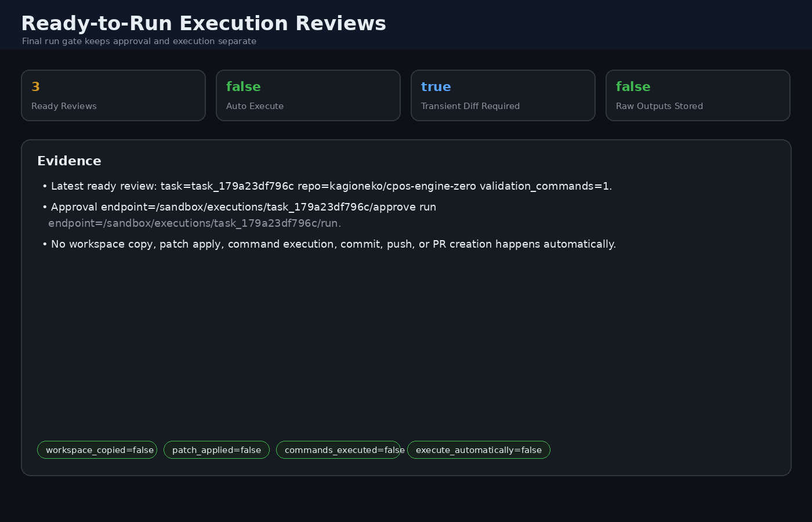Viewport: 812px width, 522px height.
Task: Click the 'Auto Execute' label
Action: point(255,106)
